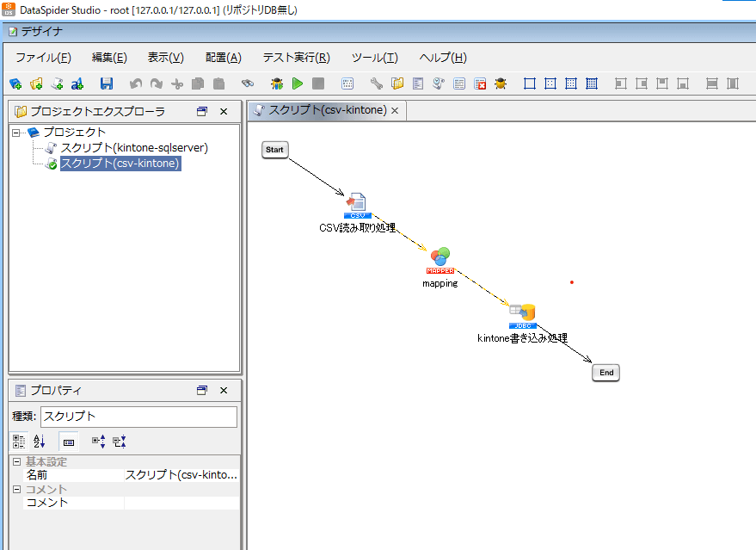Close the プロパティ panel
This screenshot has width=756, height=550.
(224, 390)
